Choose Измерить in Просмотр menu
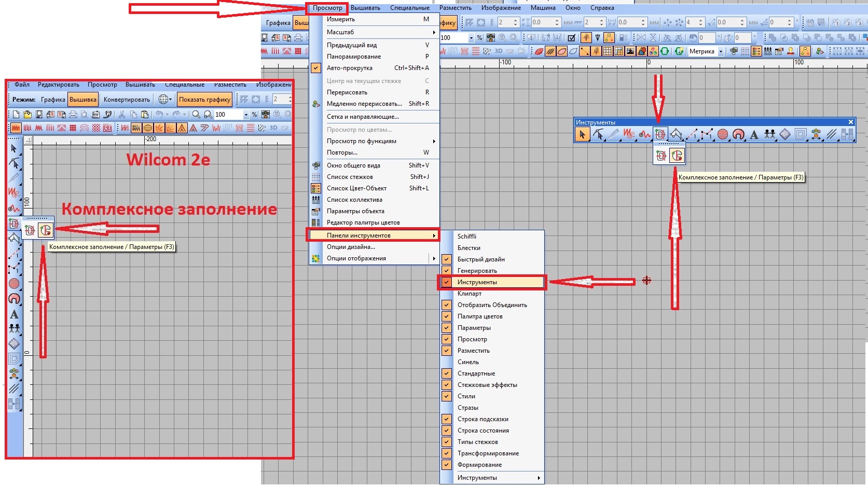This screenshot has height=486, width=868. [374, 19]
